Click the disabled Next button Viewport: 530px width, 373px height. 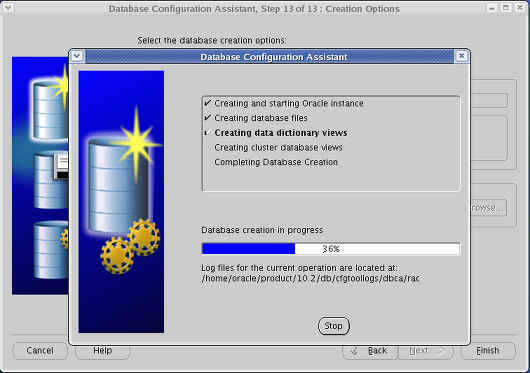coord(426,351)
